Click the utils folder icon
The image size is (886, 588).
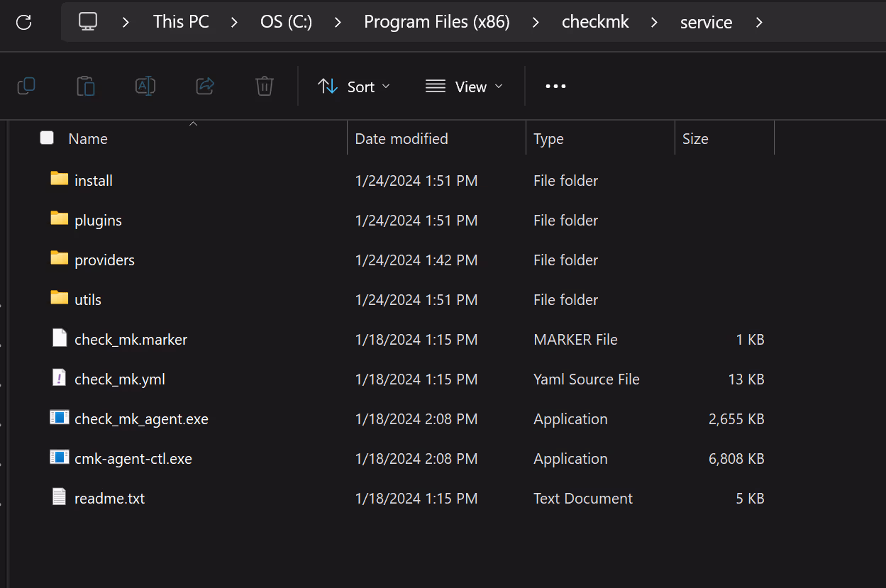(x=60, y=298)
